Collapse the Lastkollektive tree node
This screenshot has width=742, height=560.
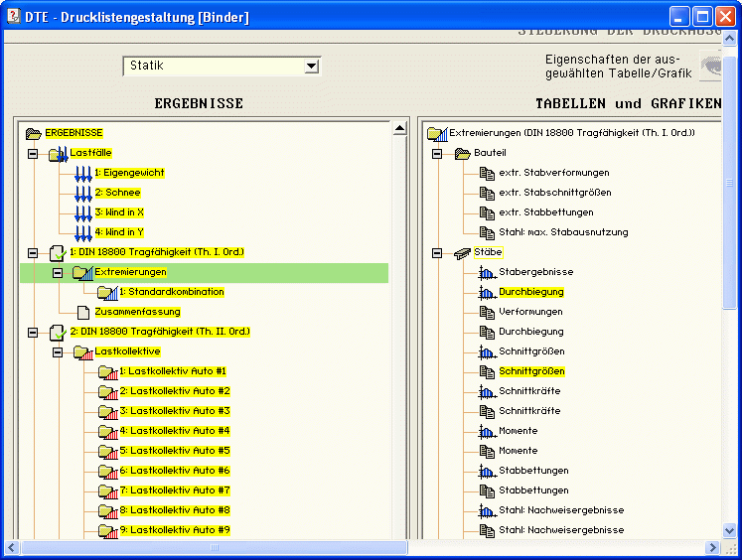(58, 352)
